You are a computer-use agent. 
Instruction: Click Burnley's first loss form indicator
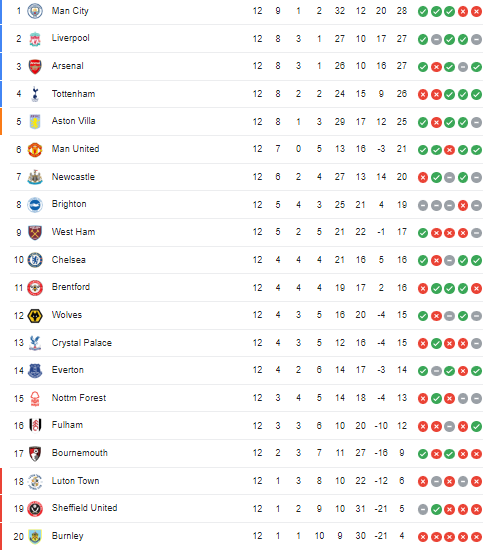coord(423,537)
